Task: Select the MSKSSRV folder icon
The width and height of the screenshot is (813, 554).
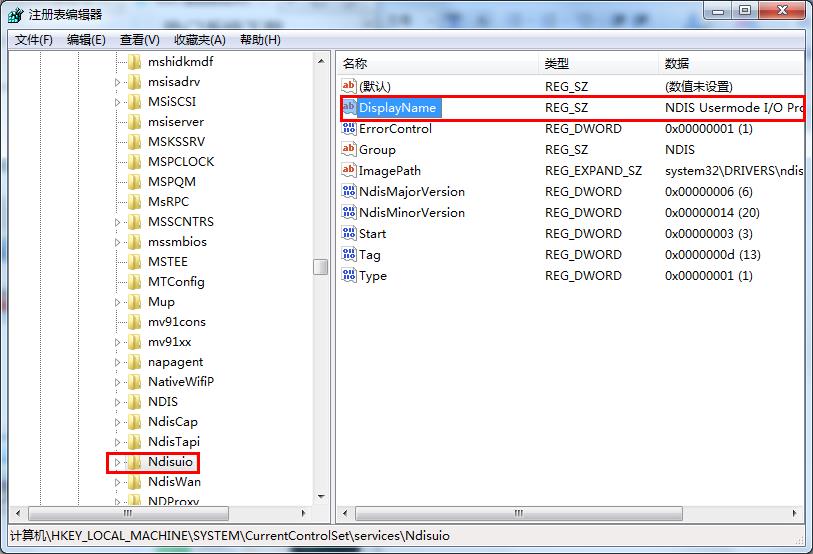Action: 134,142
